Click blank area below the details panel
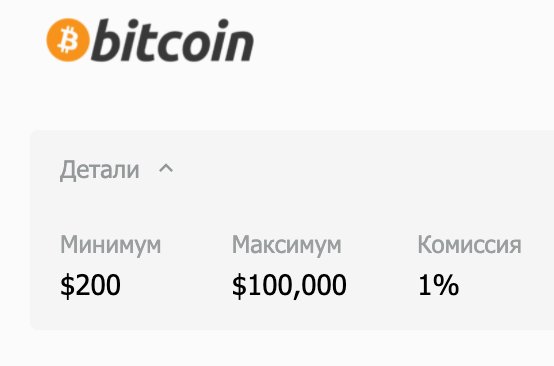Viewport: 554px width, 366px height. point(283,348)
